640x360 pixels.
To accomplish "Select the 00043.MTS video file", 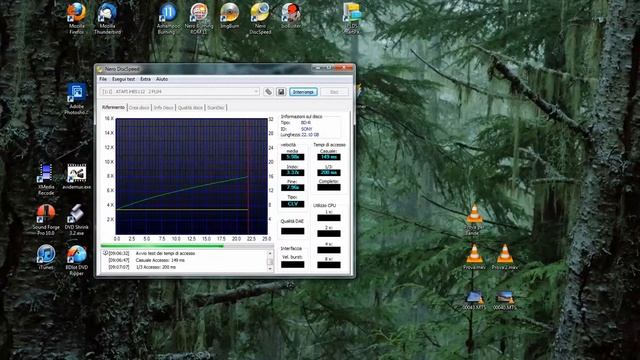I will [474, 300].
